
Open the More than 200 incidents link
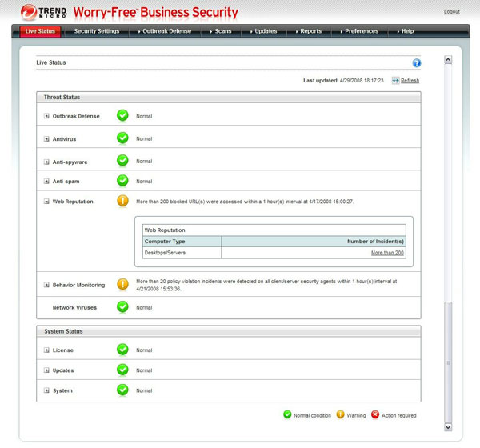(x=387, y=253)
